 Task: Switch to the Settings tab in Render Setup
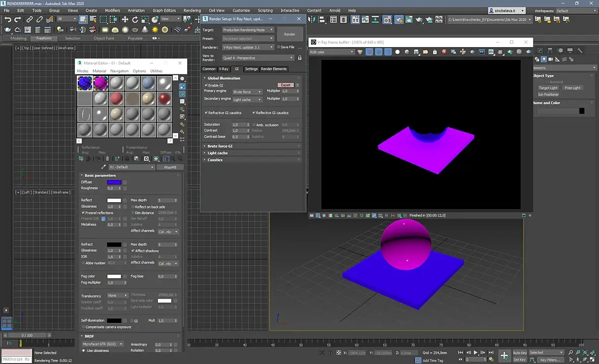click(x=251, y=69)
